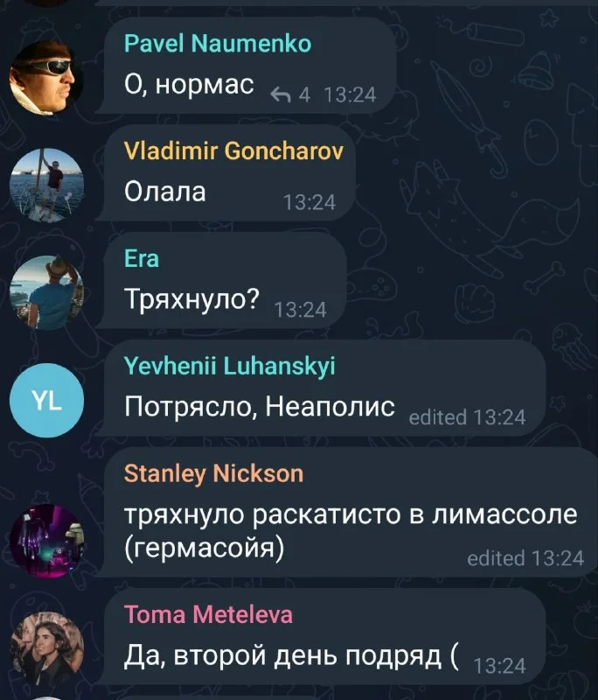Select the Era sender name
The width and height of the screenshot is (598, 700).
[142, 258]
